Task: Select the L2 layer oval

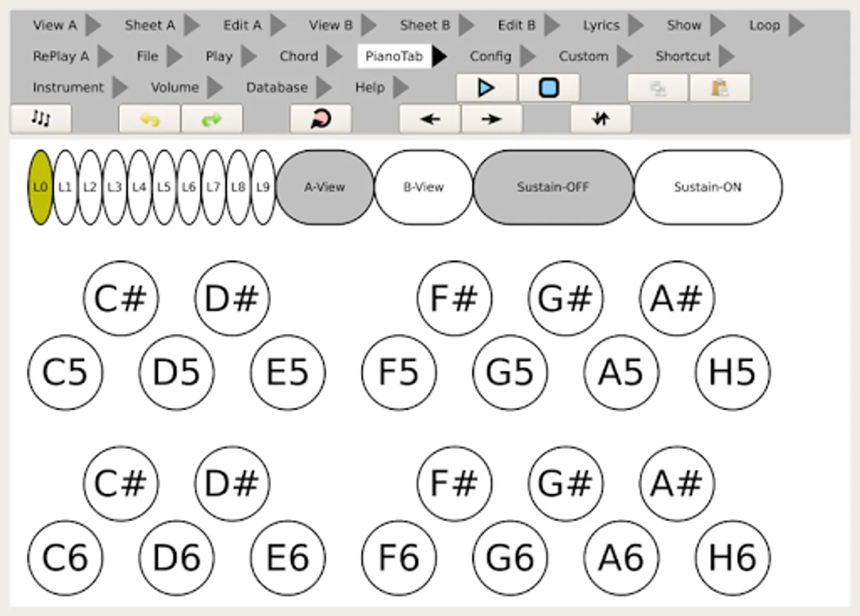Action: (90, 188)
